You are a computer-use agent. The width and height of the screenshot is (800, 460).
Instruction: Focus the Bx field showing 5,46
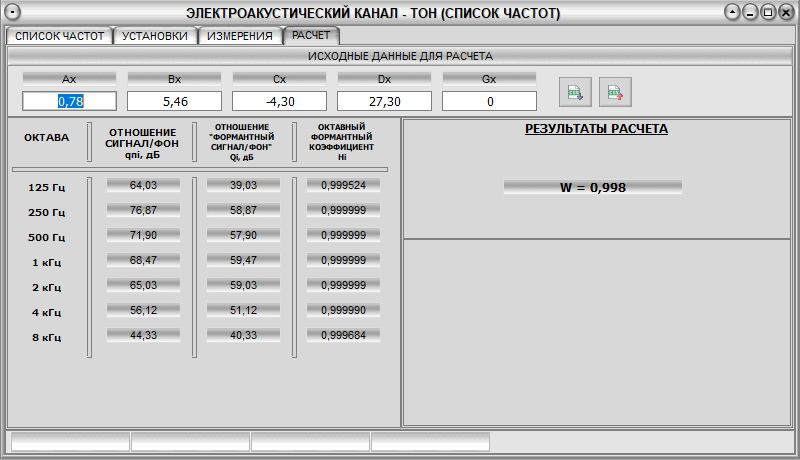pos(174,101)
